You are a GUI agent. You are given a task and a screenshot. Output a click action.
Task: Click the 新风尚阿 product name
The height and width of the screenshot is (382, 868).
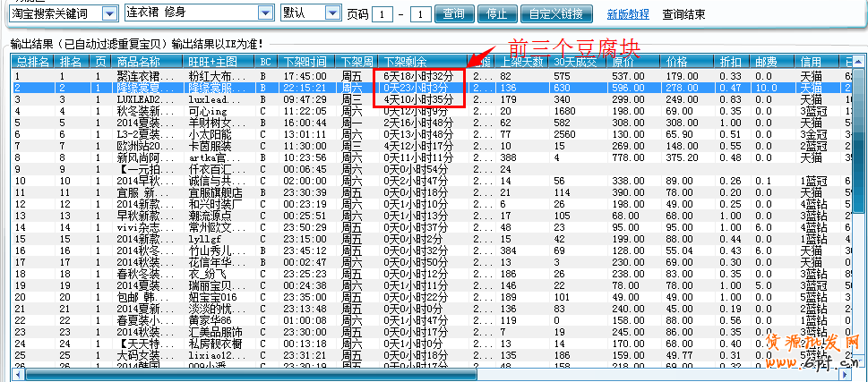(146, 157)
